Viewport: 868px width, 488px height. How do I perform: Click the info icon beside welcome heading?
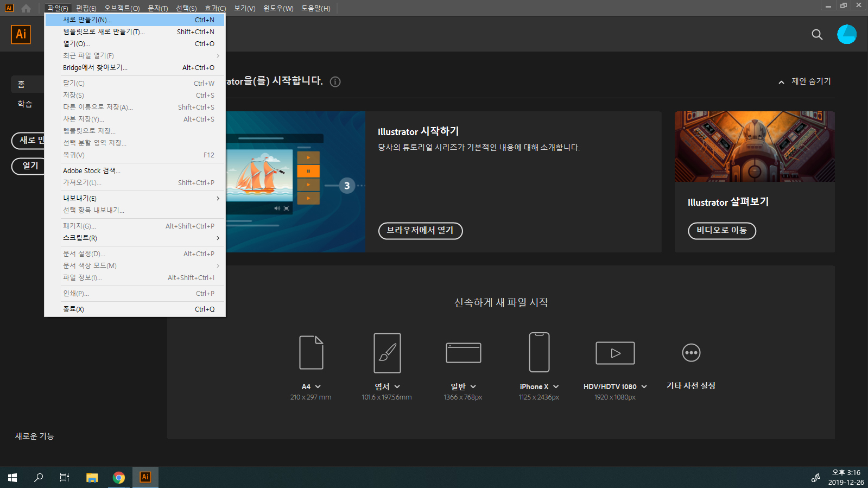coord(335,82)
